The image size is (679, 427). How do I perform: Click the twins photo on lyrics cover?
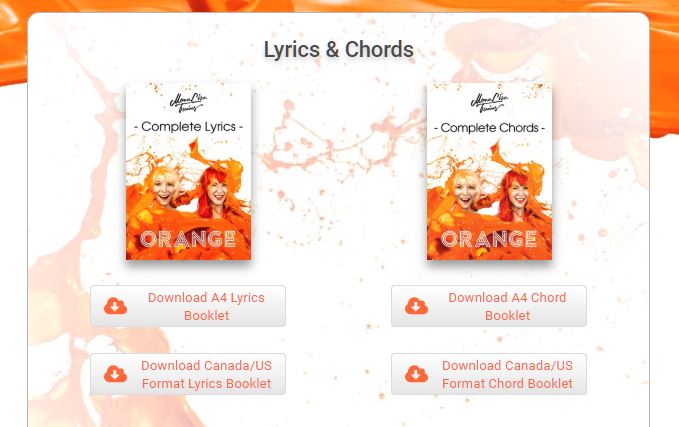[188, 193]
